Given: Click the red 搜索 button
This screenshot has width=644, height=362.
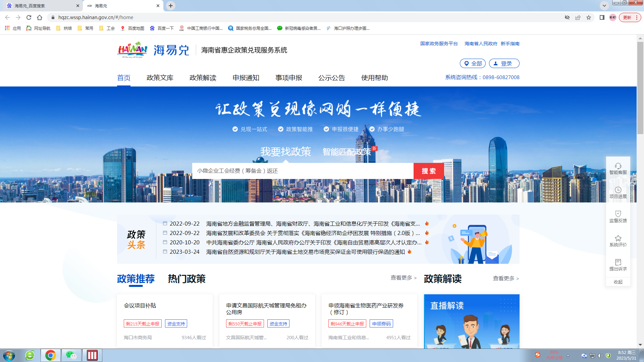Looking at the screenshot, I should [429, 171].
